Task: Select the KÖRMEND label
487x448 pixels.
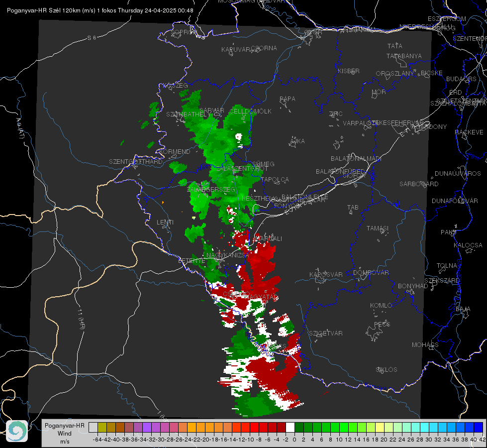Action: tap(174, 152)
